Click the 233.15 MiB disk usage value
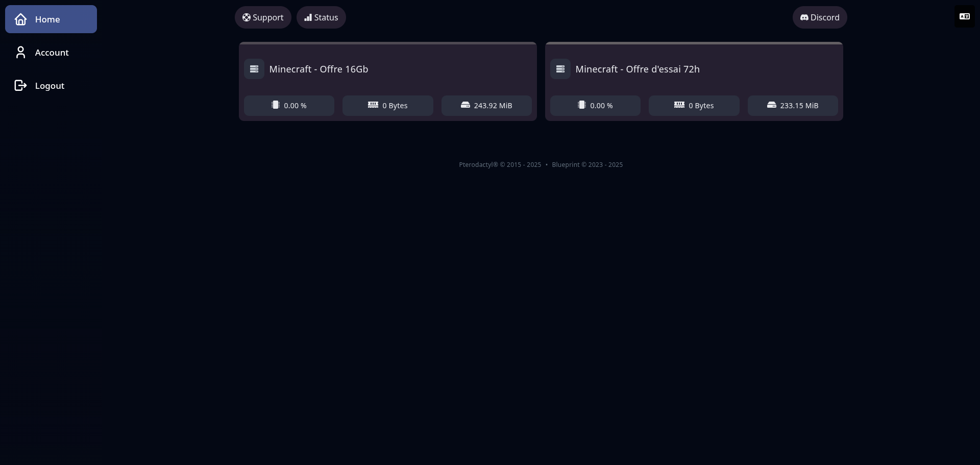Viewport: 980px width, 465px height. 799,106
